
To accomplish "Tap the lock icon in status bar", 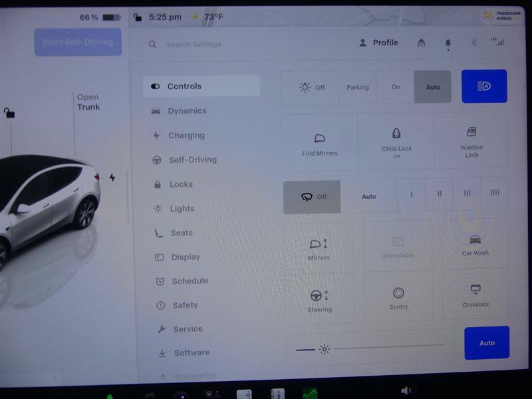I will (138, 17).
